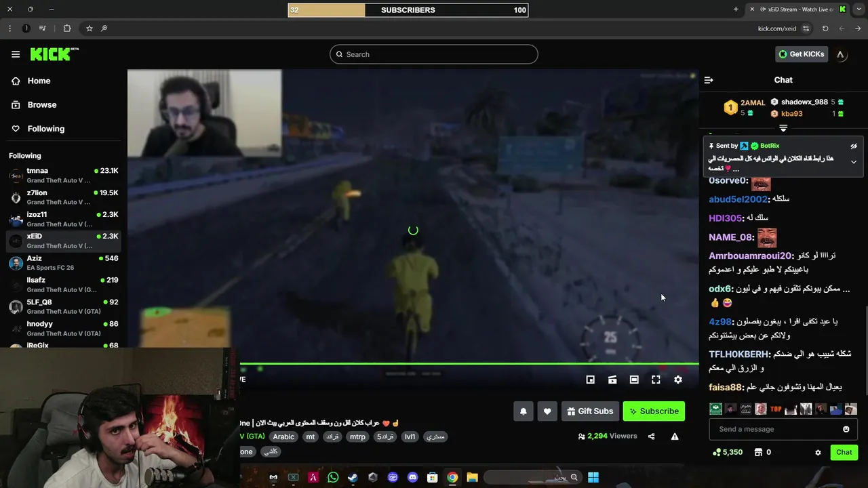Open the Aziz EA Sports FC channel
868x488 pixels.
coord(64,263)
